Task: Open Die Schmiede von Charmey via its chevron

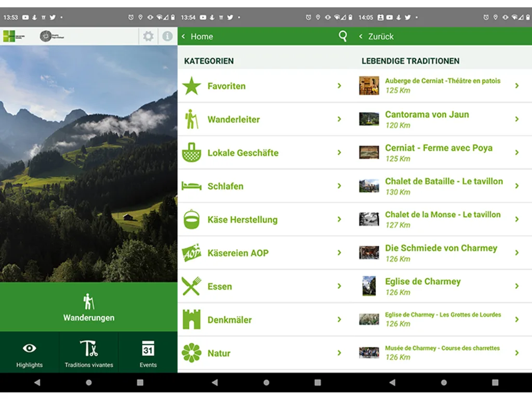Action: point(516,252)
